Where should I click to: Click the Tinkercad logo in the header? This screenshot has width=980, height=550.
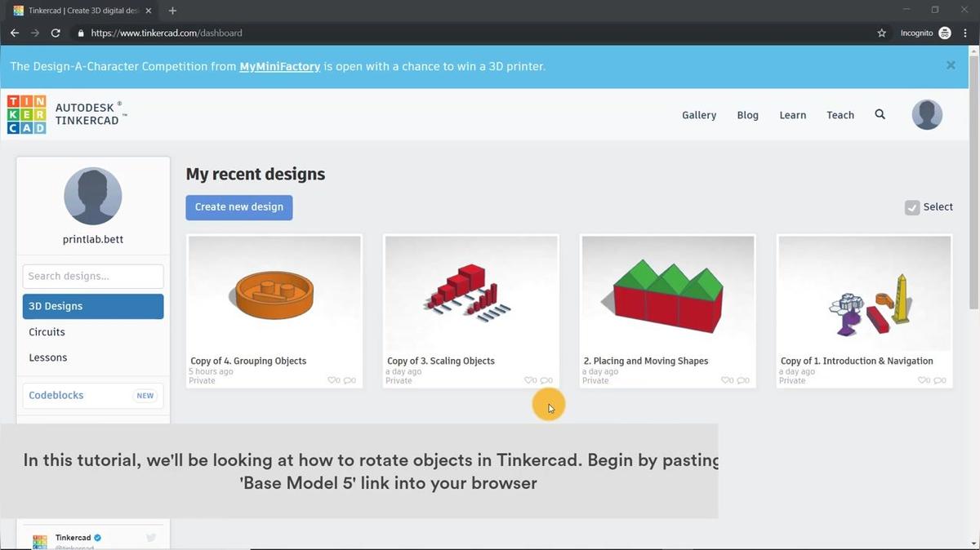click(26, 114)
